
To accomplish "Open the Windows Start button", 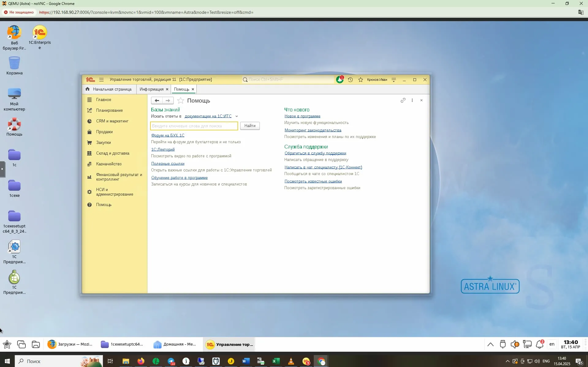I will tap(7, 361).
